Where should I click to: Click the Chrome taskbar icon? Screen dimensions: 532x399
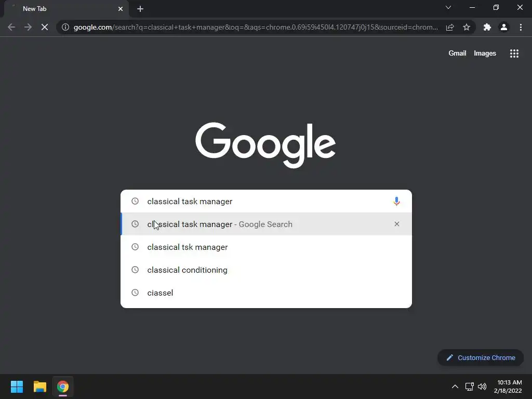pyautogui.click(x=63, y=387)
